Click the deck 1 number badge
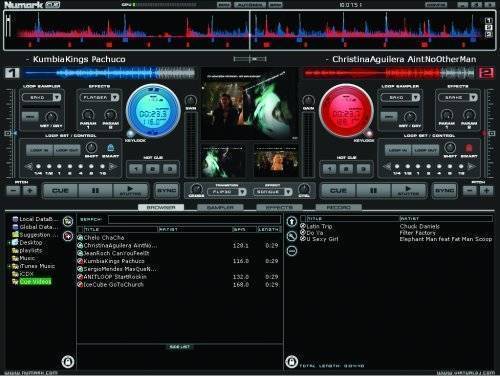Screen dimensions: 500x376 point(12,73)
